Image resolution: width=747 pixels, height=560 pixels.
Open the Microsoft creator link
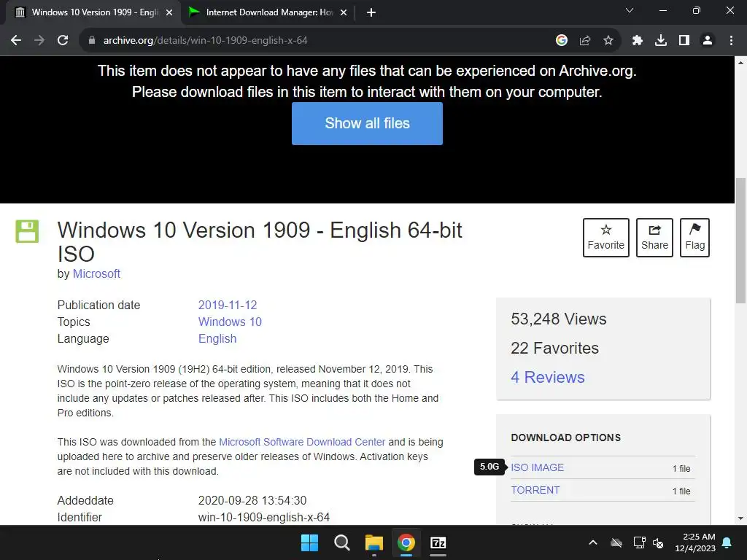pyautogui.click(x=96, y=274)
